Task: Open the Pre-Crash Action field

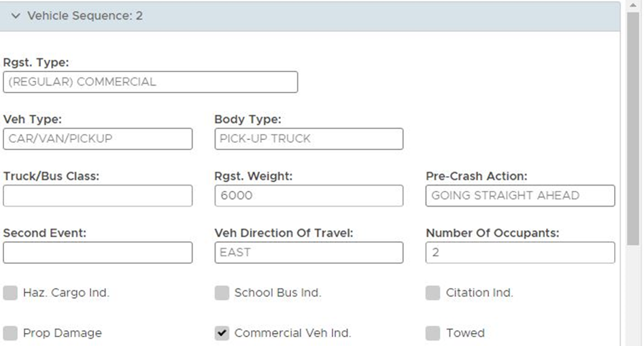Action: tap(520, 195)
